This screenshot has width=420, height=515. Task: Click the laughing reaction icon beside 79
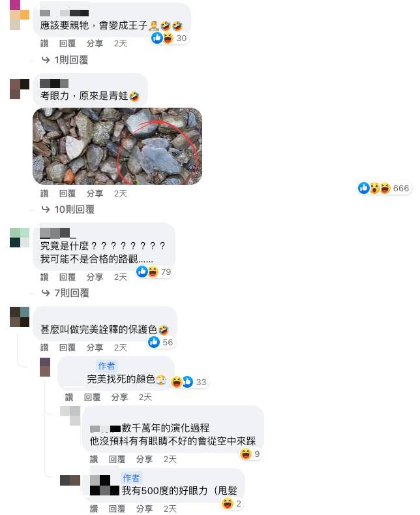153,272
